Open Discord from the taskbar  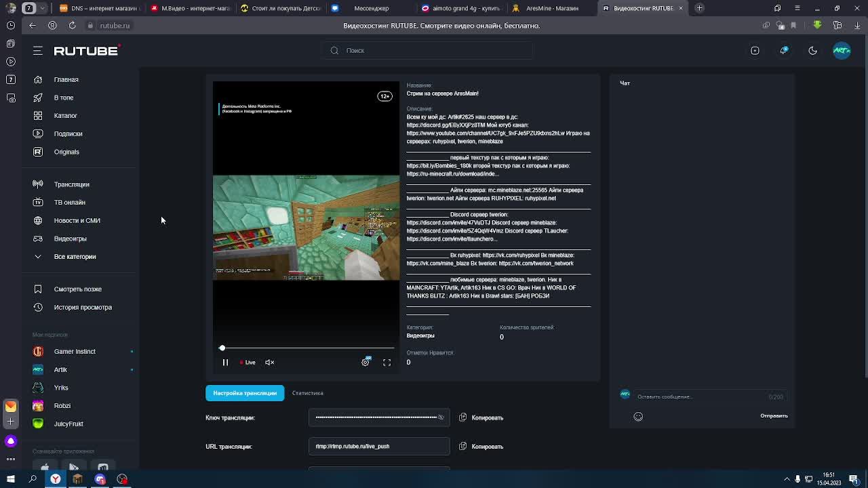coord(100,479)
